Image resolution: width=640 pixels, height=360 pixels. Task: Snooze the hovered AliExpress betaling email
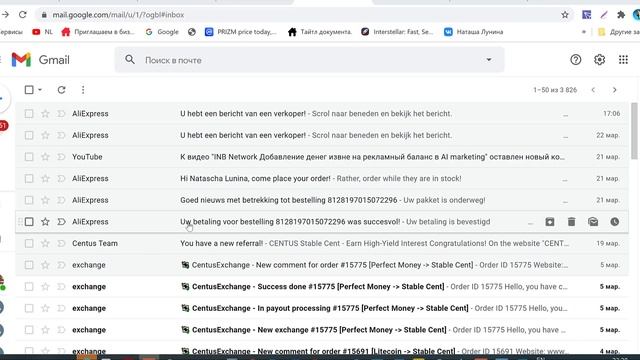tap(615, 222)
